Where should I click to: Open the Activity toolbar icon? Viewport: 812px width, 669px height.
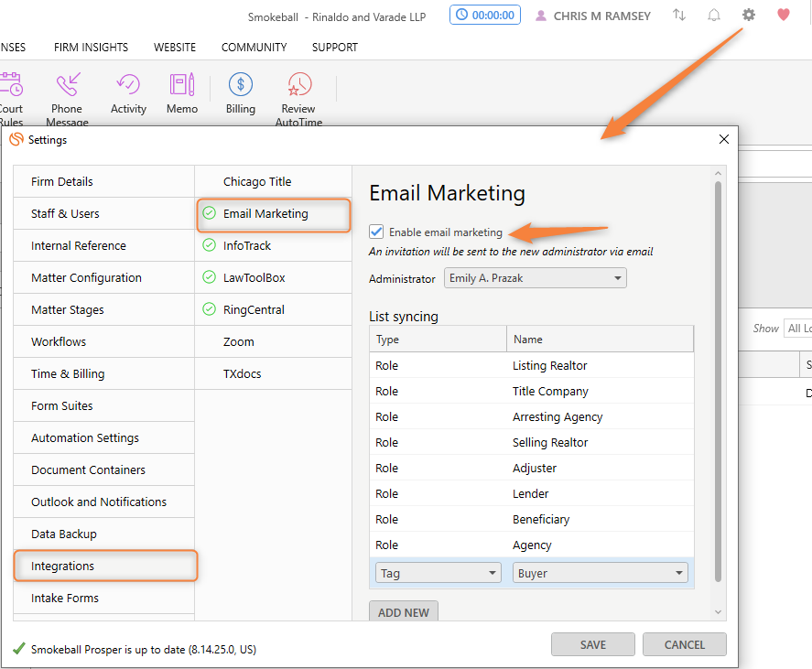[x=128, y=84]
